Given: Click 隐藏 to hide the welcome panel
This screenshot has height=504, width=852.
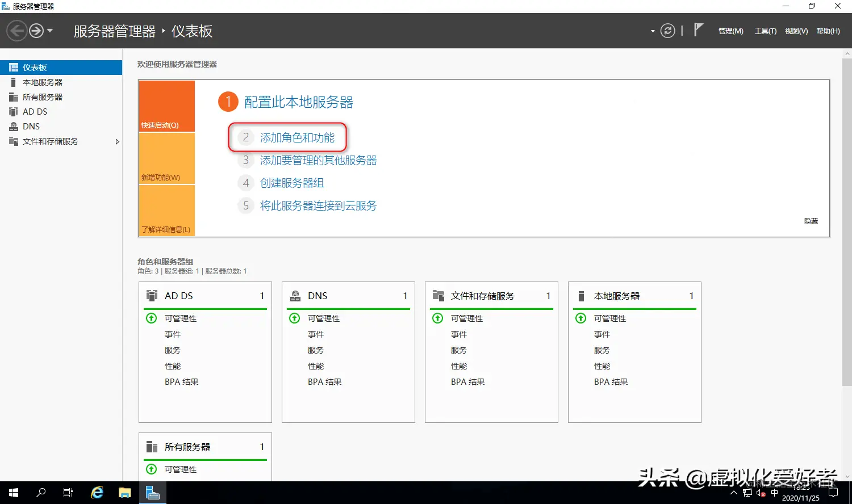Looking at the screenshot, I should click(x=811, y=221).
